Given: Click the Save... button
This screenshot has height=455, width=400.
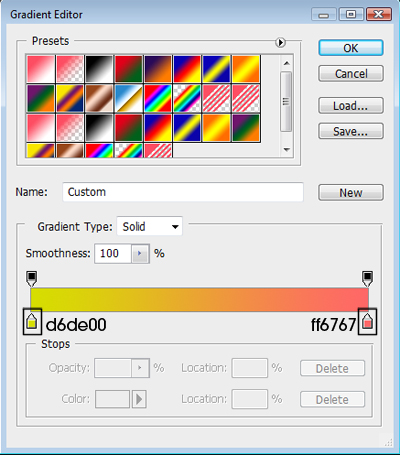Looking at the screenshot, I should click(x=351, y=131).
